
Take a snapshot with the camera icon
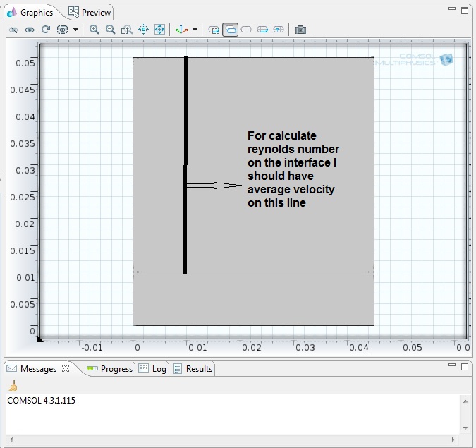[x=300, y=30]
